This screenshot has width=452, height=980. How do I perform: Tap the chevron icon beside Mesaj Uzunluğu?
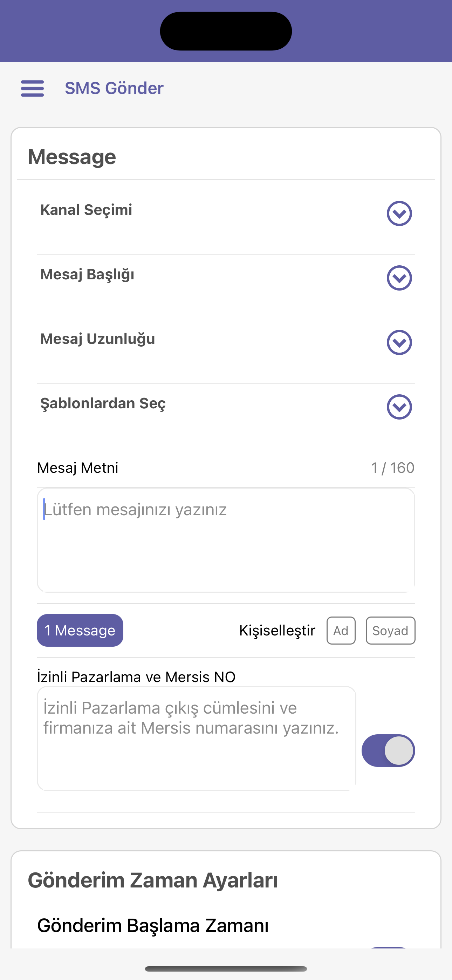pyautogui.click(x=399, y=342)
